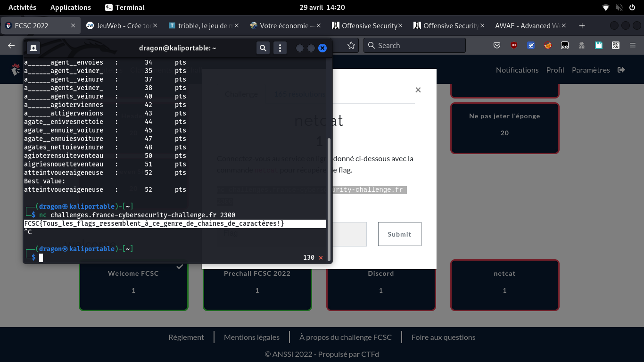The image size is (644, 362).
Task: Click the netcat title in the modal
Action: pos(319,120)
